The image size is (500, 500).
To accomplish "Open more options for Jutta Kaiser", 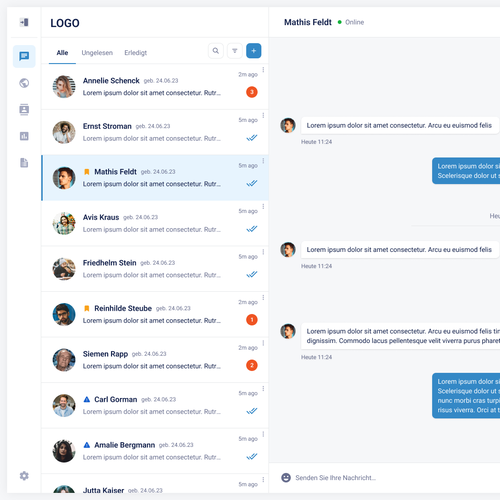I will (263, 480).
